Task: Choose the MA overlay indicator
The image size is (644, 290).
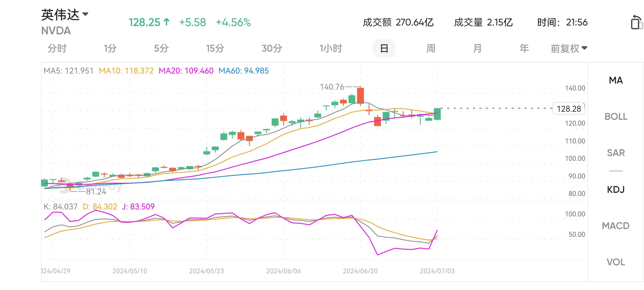Action: pos(616,80)
